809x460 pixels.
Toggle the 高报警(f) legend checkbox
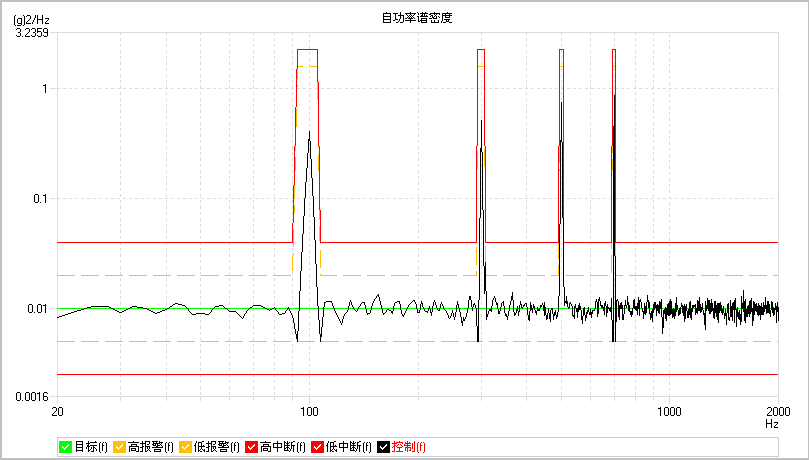click(120, 447)
